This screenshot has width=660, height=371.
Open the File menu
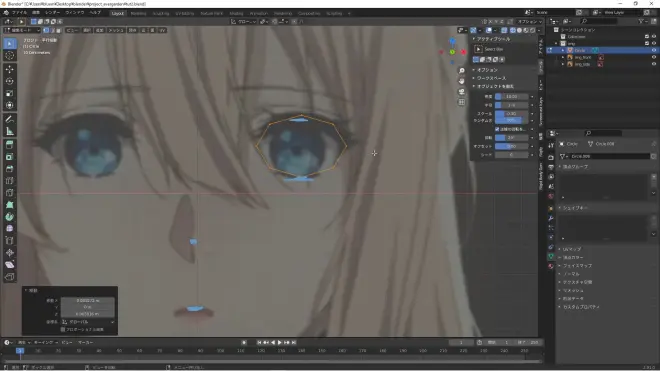(19, 13)
